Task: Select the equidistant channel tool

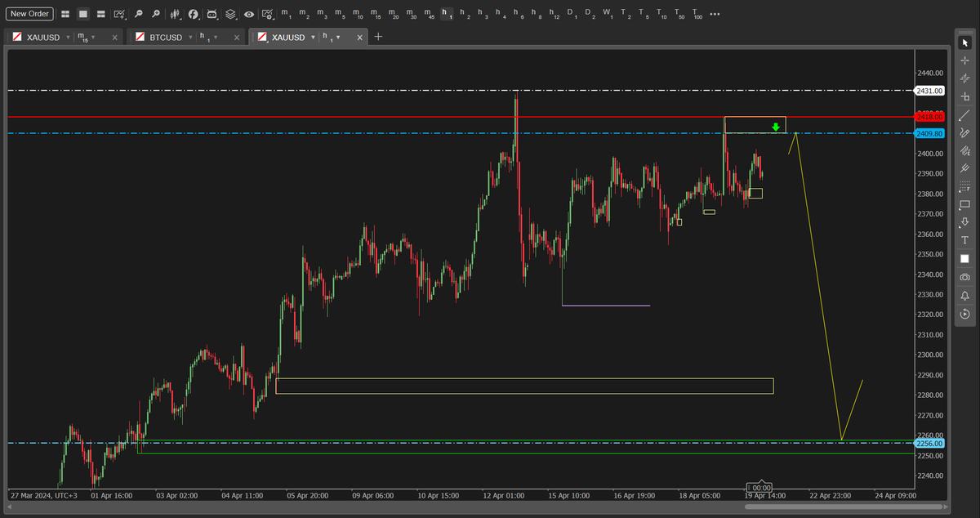Action: pyautogui.click(x=964, y=150)
